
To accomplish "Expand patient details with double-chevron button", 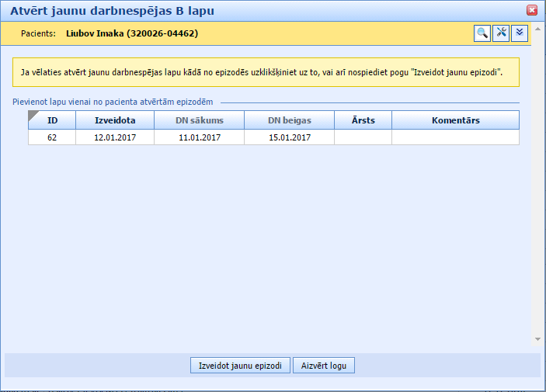I will 520,33.
